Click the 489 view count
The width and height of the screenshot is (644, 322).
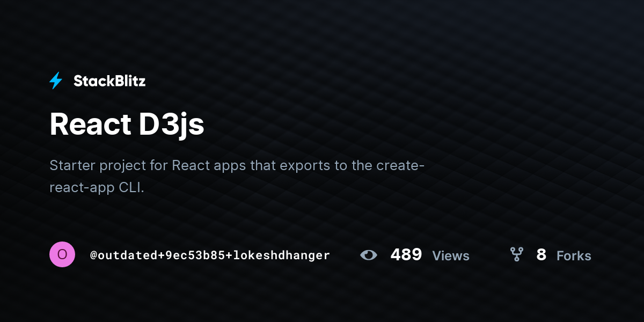[x=406, y=254]
